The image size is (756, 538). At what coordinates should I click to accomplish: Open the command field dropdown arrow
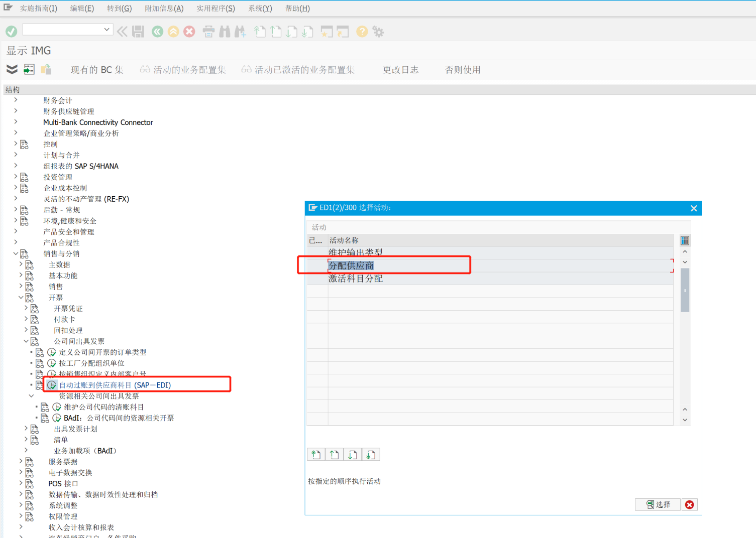106,29
